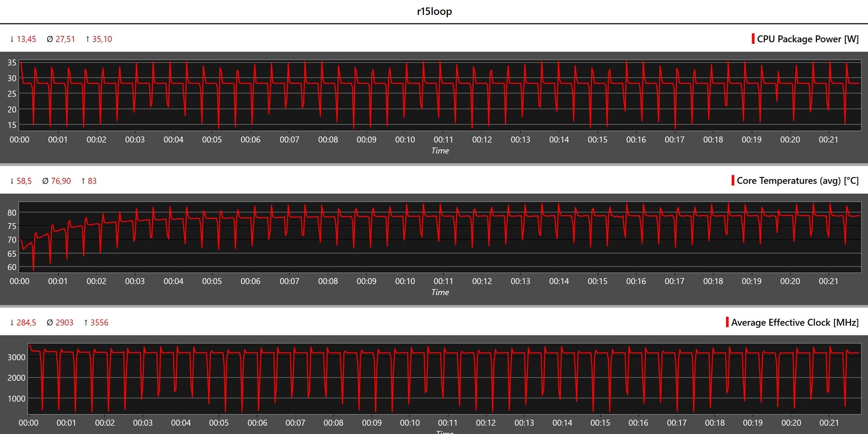The image size is (868, 434).
Task: Click the 00:21 time tick on the power chart
Action: [x=829, y=140]
